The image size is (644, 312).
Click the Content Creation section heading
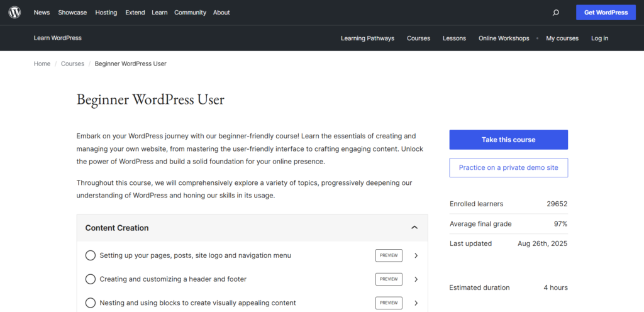tap(117, 228)
